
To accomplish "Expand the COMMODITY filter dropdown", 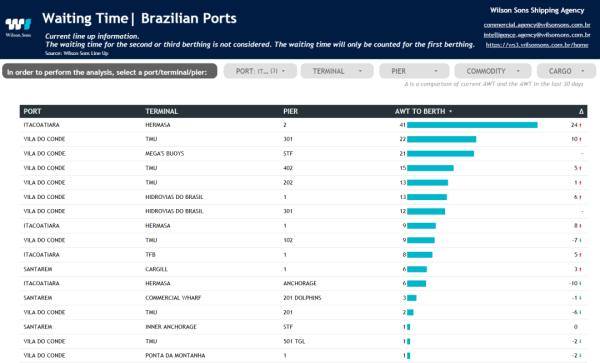I will (493, 71).
